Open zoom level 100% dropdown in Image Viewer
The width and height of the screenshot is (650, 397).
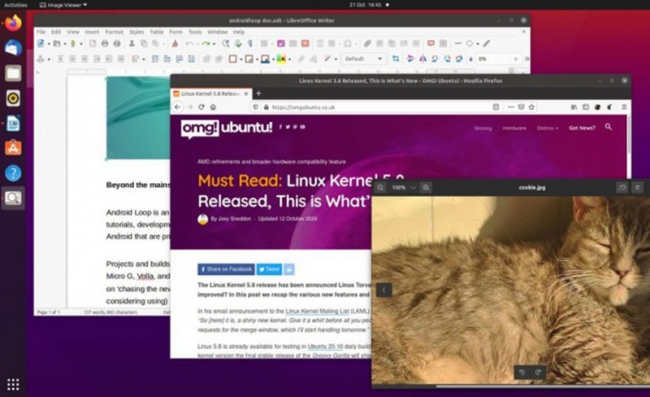click(404, 187)
